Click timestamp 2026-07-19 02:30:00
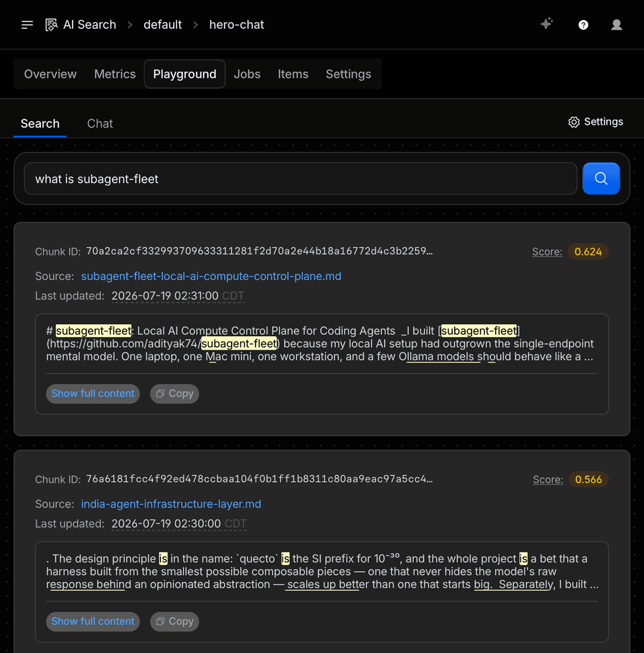The height and width of the screenshot is (653, 644). tap(166, 523)
